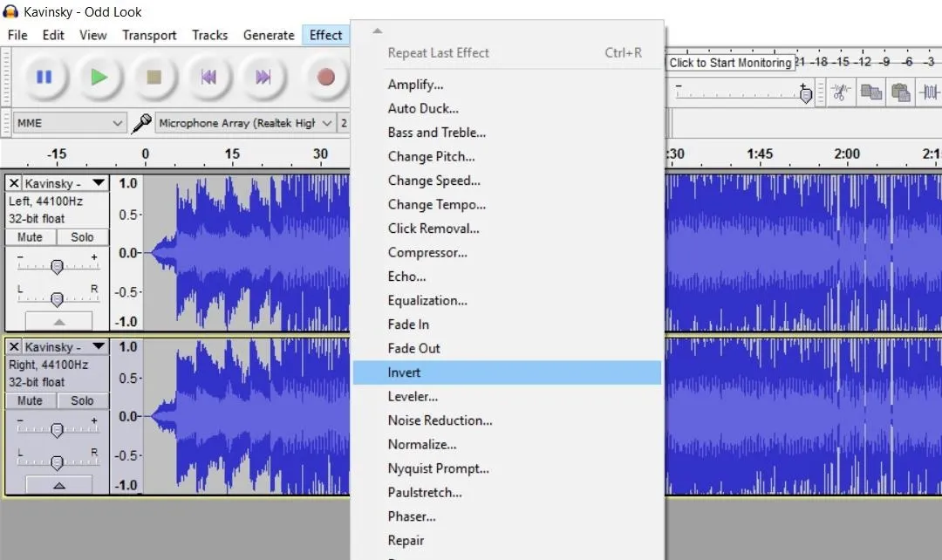The height and width of the screenshot is (560, 942).
Task: Open the Normalize... effect
Action: click(507, 445)
